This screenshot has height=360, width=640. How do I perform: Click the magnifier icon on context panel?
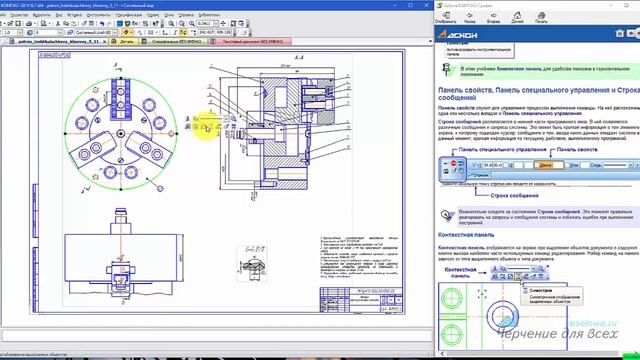tap(233, 118)
